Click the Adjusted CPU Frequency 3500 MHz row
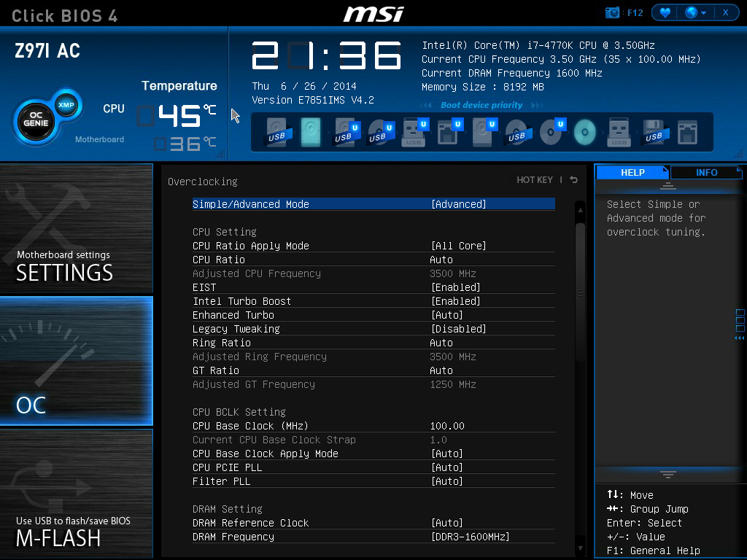Screen dimensions: 747x560 [373, 273]
